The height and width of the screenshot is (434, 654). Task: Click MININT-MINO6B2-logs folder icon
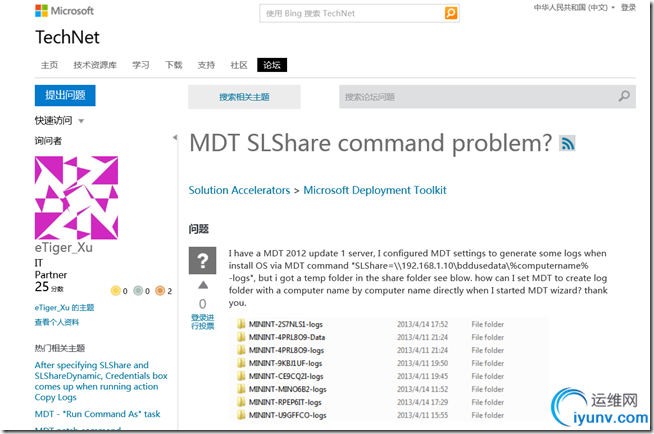point(241,389)
